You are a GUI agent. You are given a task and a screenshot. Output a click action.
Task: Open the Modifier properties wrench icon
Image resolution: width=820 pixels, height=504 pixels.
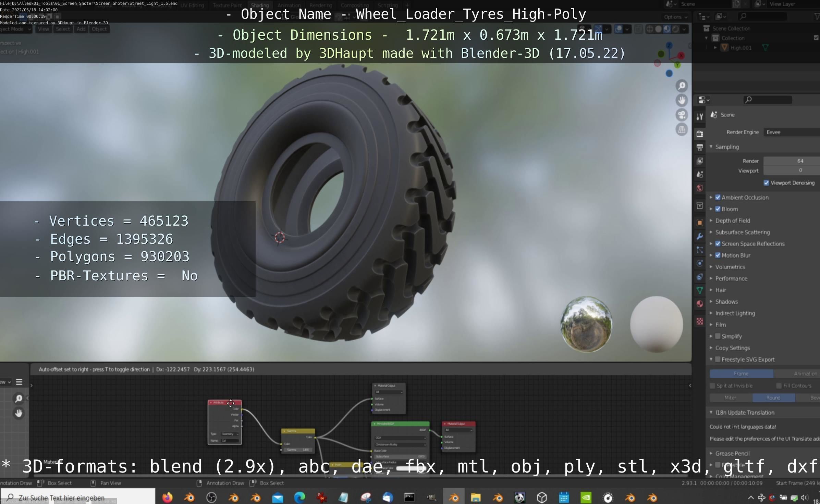point(700,236)
